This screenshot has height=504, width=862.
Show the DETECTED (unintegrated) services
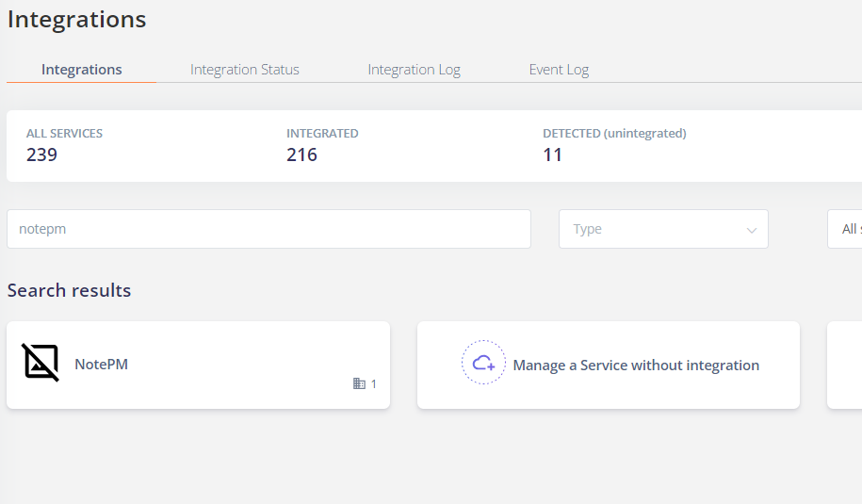pyautogui.click(x=614, y=146)
